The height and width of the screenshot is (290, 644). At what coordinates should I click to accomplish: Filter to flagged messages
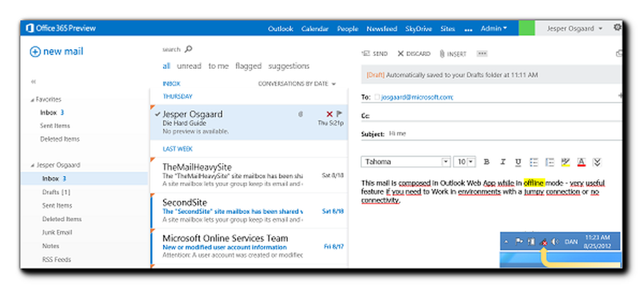pos(249,66)
